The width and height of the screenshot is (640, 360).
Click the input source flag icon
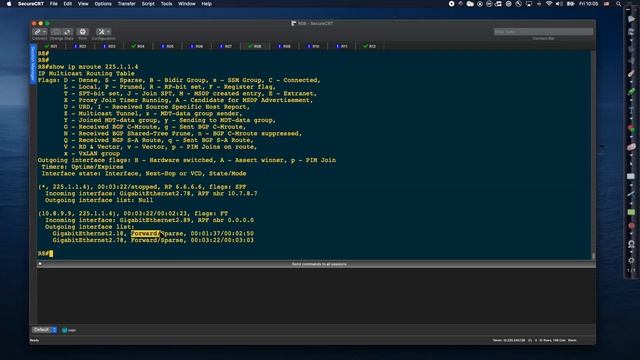pos(607,4)
